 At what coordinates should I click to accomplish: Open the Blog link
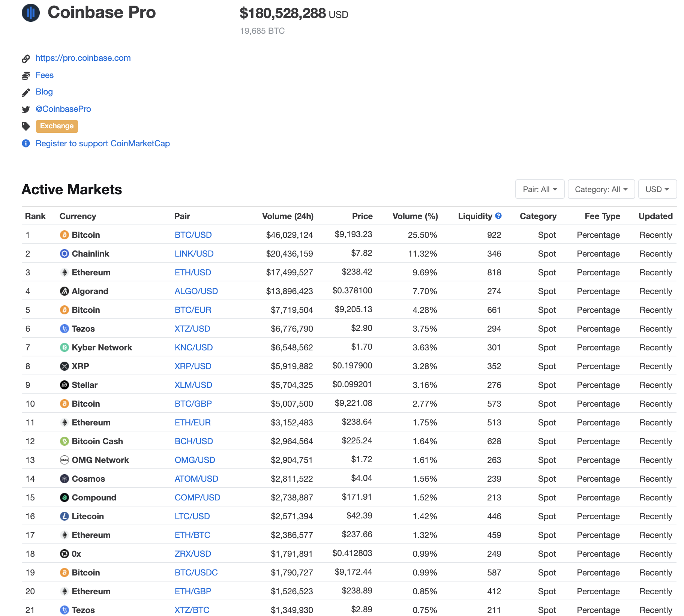(x=44, y=92)
